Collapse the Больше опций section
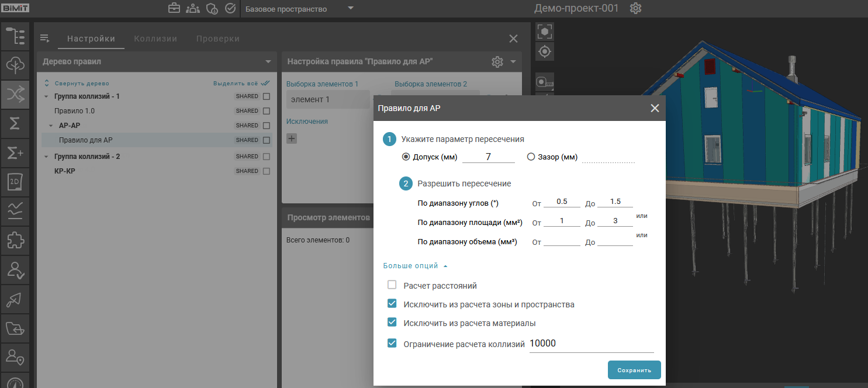The height and width of the screenshot is (388, 868). tap(415, 266)
